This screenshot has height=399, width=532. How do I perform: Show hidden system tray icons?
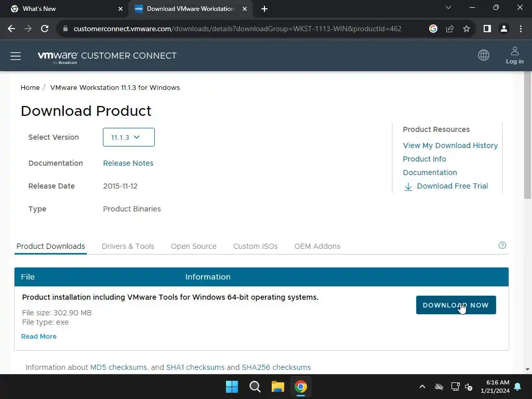pos(422,387)
